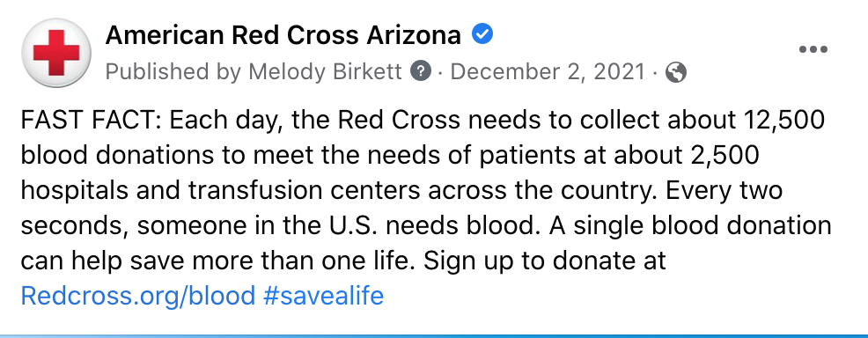Image resolution: width=868 pixels, height=338 pixels.
Task: Open the three-dot post options menu
Action: point(813,50)
